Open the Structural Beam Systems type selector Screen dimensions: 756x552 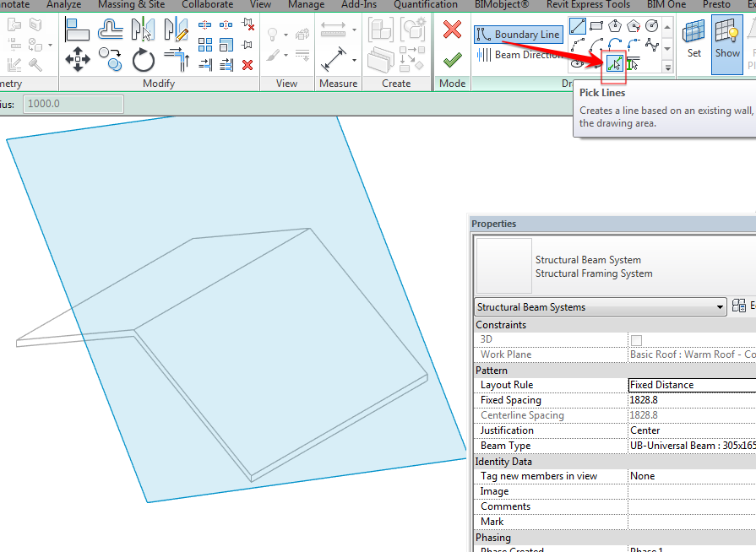point(601,307)
